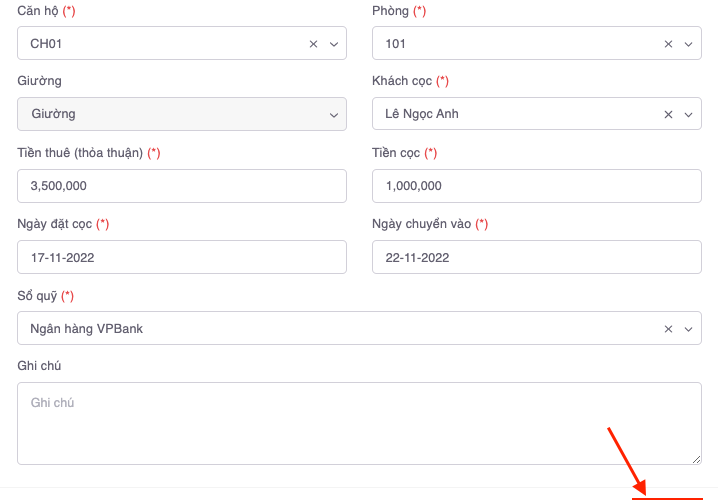Click the Ghi chú textarea resize handle

click(x=696, y=458)
